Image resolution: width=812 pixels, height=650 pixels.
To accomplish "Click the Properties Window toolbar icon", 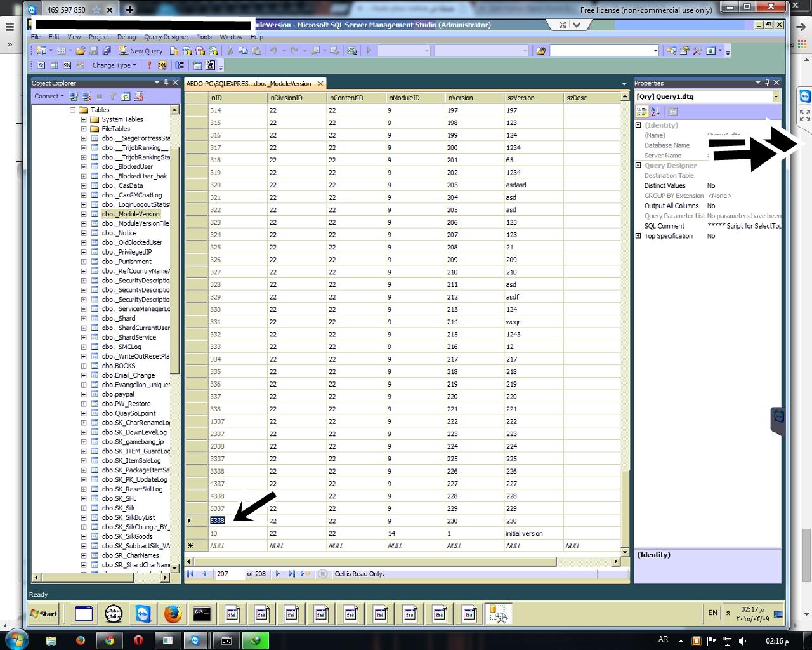I will [x=684, y=51].
